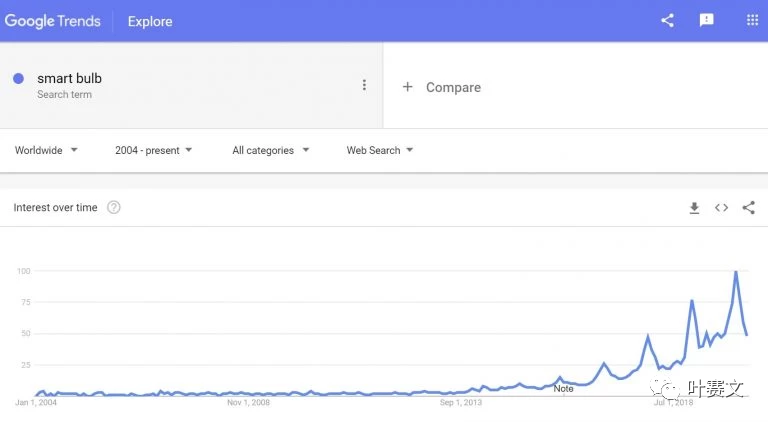This screenshot has width=768, height=422.
Task: Edit the smart bulb search term field
Action: pos(70,79)
